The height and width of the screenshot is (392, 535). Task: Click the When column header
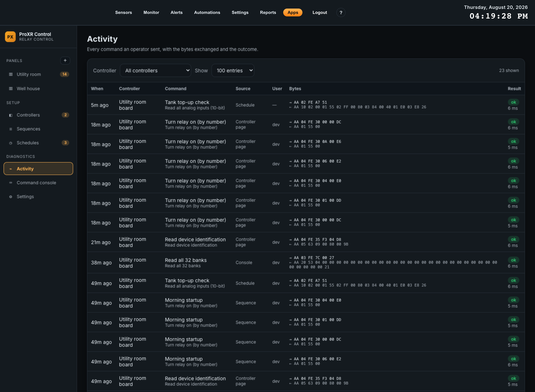pyautogui.click(x=97, y=89)
